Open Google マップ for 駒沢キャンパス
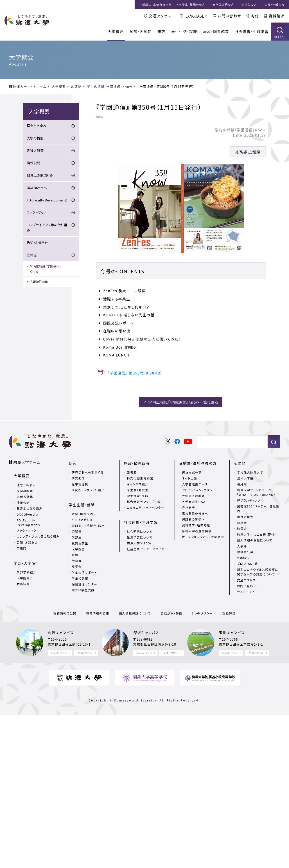Viewport: 289px width, 868px height. [60, 653]
